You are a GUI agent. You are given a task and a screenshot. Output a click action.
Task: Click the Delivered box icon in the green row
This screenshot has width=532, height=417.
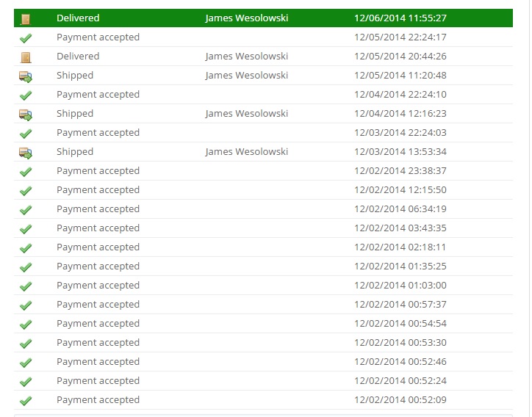point(26,19)
